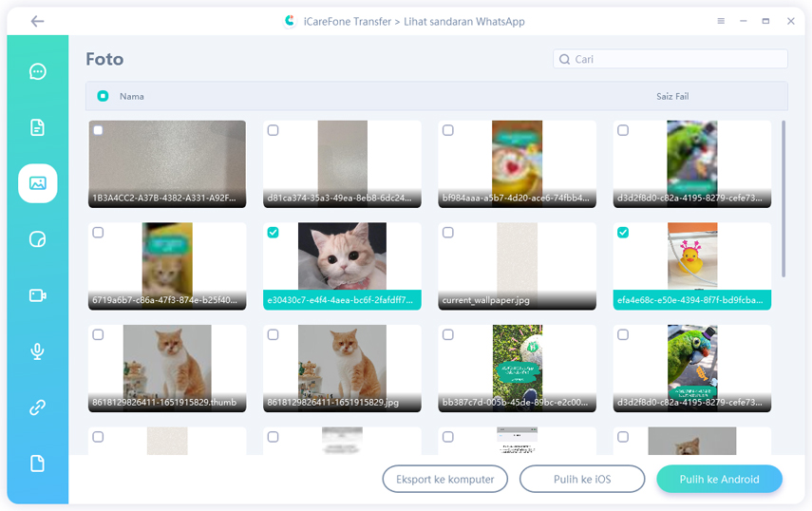Open the videos sidebar icon
Viewport: 812px width, 511px height.
[38, 295]
